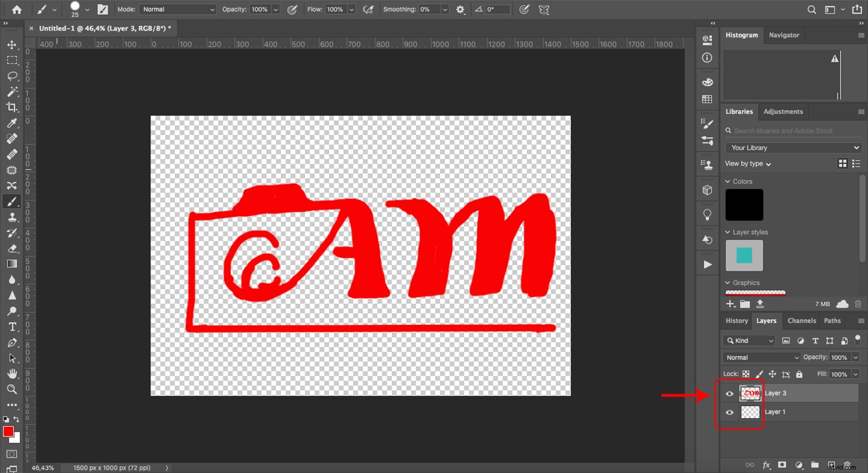Viewport: 868px width, 473px height.
Task: Collapse the Layer styles section
Action: (x=729, y=232)
